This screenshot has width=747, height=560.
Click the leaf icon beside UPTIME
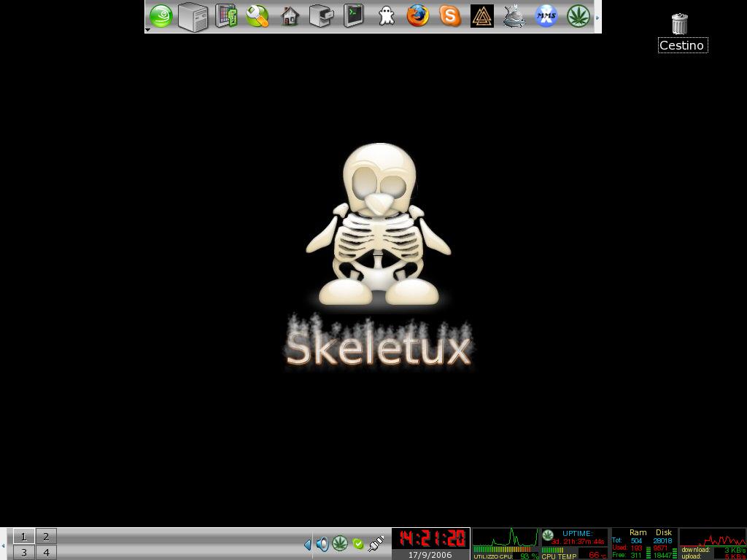[x=548, y=534]
